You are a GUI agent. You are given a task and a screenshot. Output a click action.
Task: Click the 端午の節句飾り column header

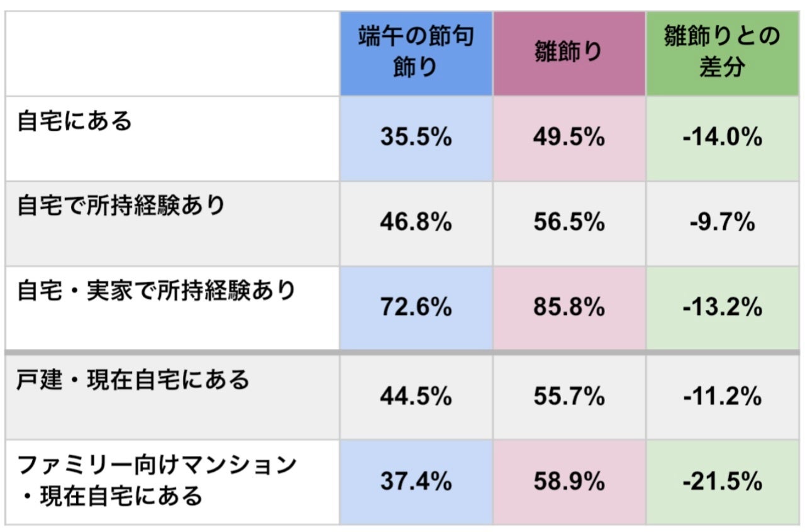pyautogui.click(x=416, y=52)
